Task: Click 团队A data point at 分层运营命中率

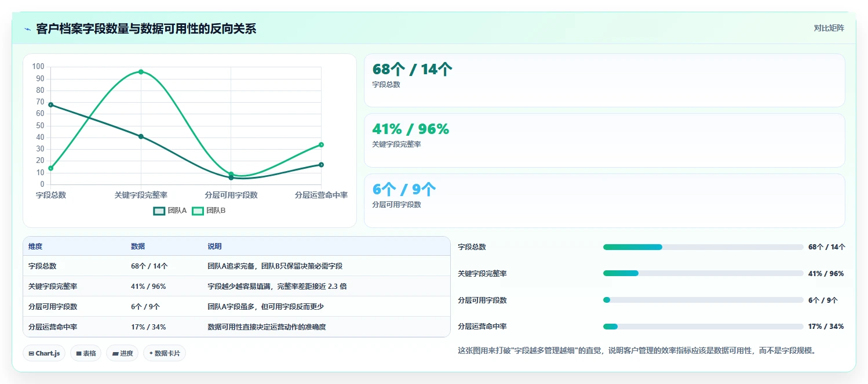Action: click(x=321, y=165)
